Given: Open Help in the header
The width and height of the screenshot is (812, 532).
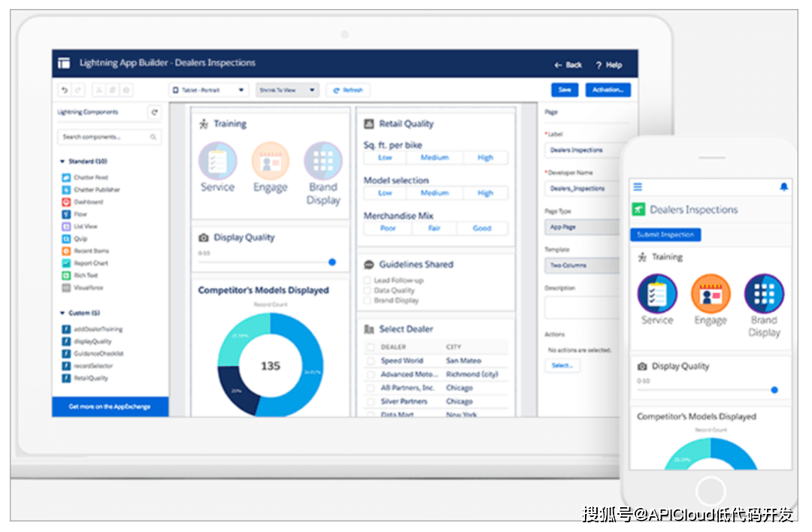Looking at the screenshot, I should pyautogui.click(x=609, y=65).
